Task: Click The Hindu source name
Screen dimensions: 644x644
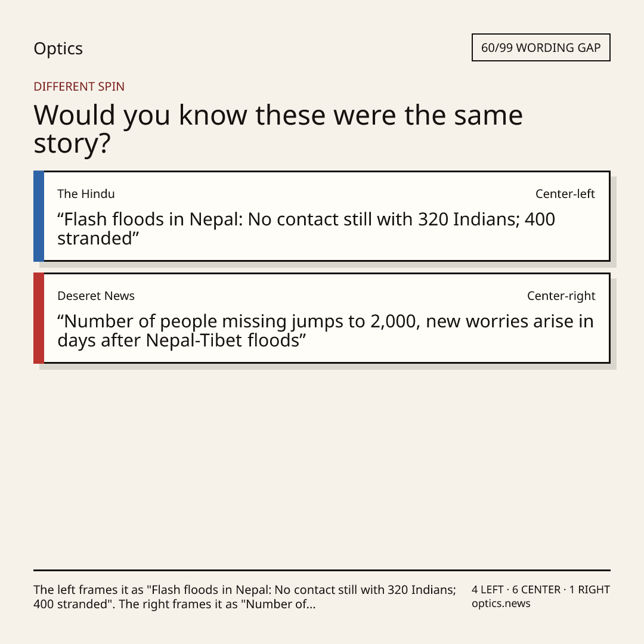Action: pyautogui.click(x=86, y=194)
